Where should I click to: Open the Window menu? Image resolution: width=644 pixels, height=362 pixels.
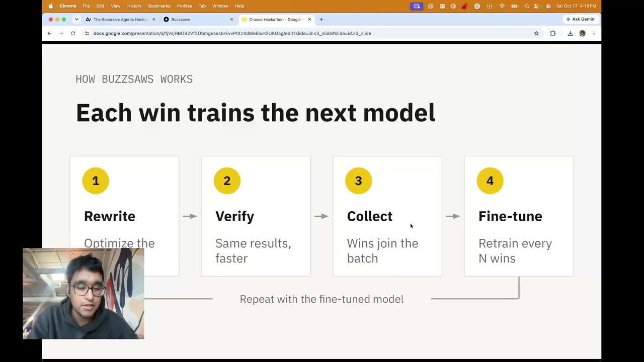click(220, 6)
